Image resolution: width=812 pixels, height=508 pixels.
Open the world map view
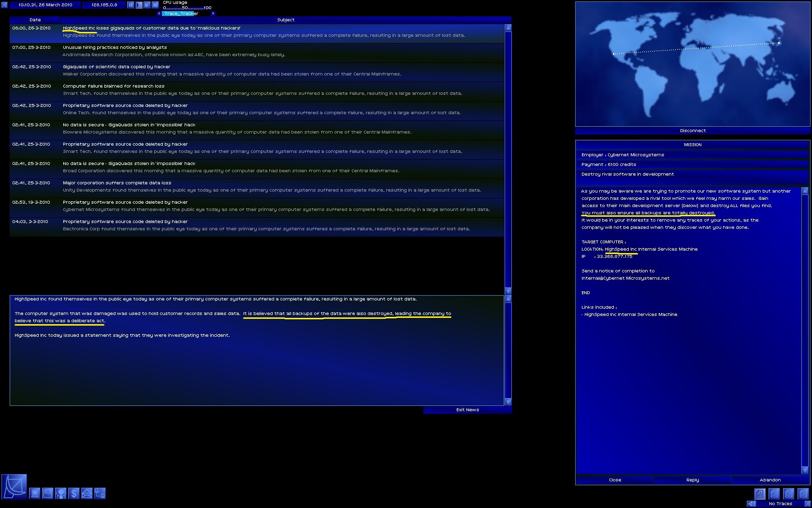[x=693, y=64]
